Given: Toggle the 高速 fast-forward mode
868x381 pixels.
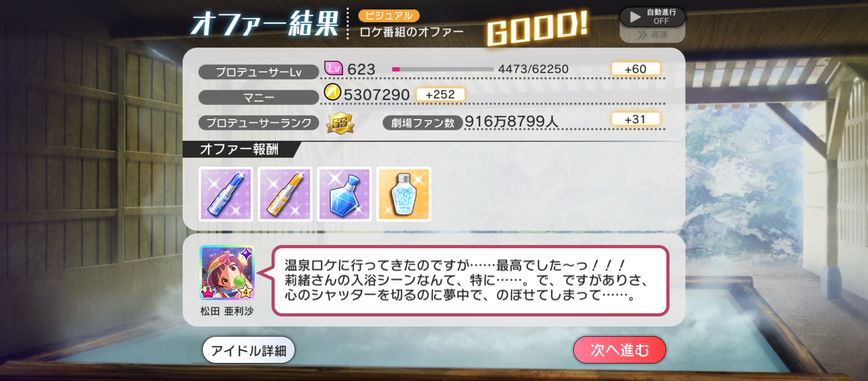Looking at the screenshot, I should [652, 35].
